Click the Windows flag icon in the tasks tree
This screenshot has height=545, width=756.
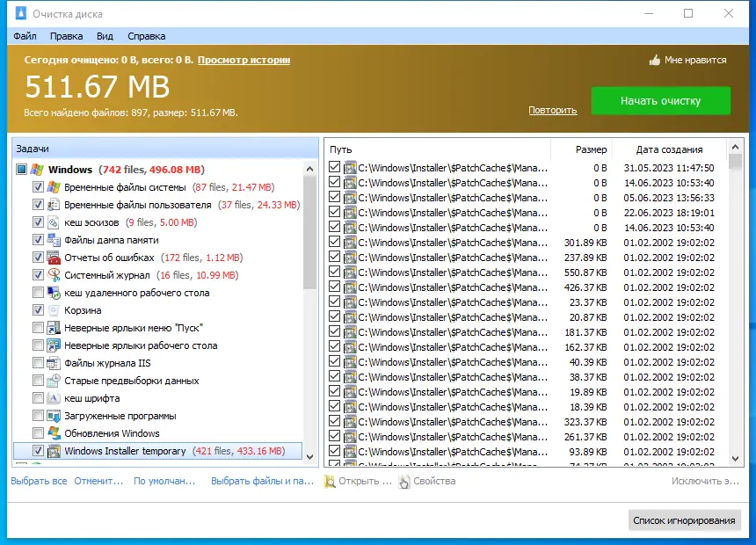tap(37, 170)
